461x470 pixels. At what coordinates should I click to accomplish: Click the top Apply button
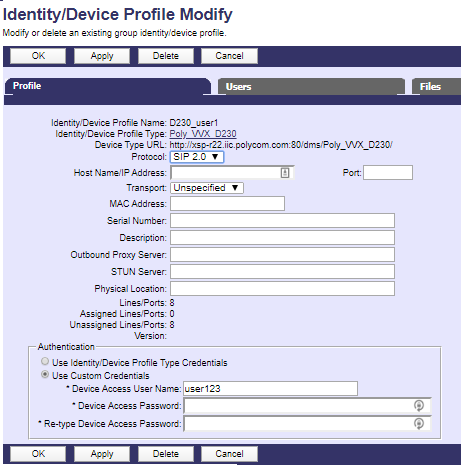[x=102, y=56]
